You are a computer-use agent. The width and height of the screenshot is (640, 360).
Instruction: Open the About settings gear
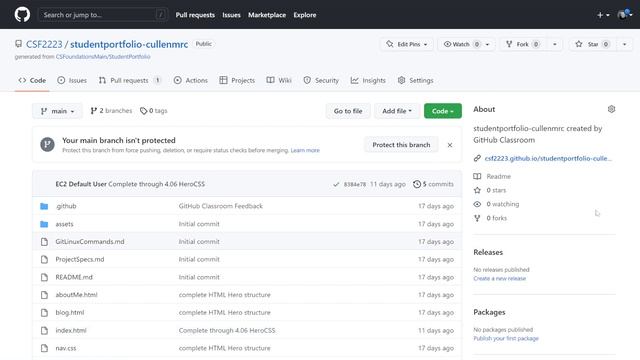tap(611, 109)
